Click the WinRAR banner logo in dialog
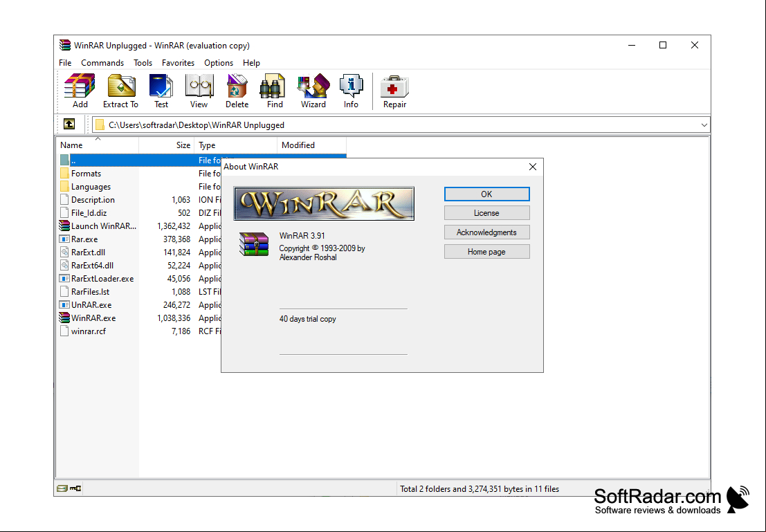Screen dimensions: 766x532 click(x=324, y=203)
